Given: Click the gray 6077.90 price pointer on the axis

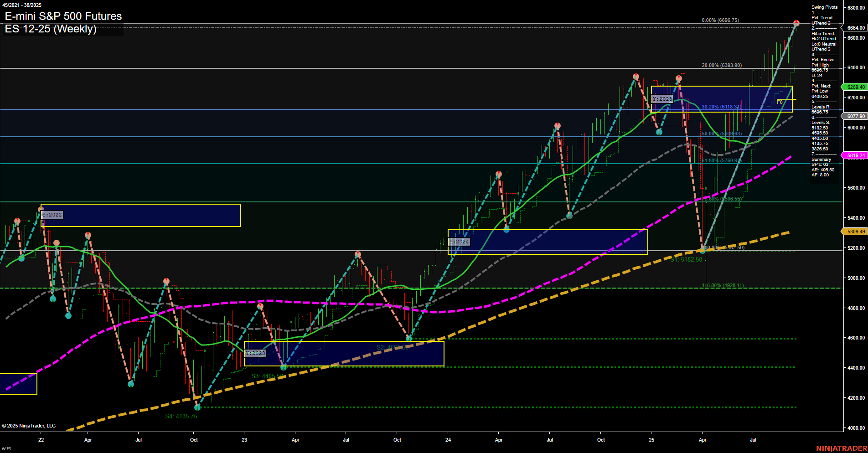Looking at the screenshot, I should (855, 116).
